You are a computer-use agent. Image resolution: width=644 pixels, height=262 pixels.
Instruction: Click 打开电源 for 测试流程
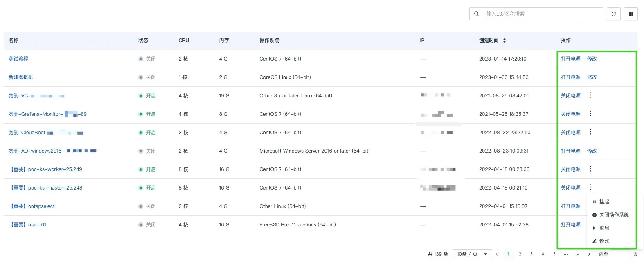(570, 59)
